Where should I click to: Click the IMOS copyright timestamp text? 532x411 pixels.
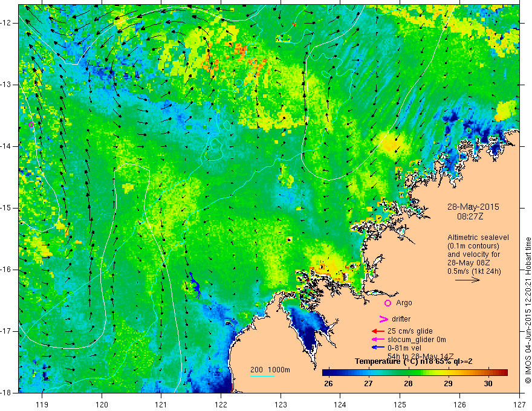528,310
